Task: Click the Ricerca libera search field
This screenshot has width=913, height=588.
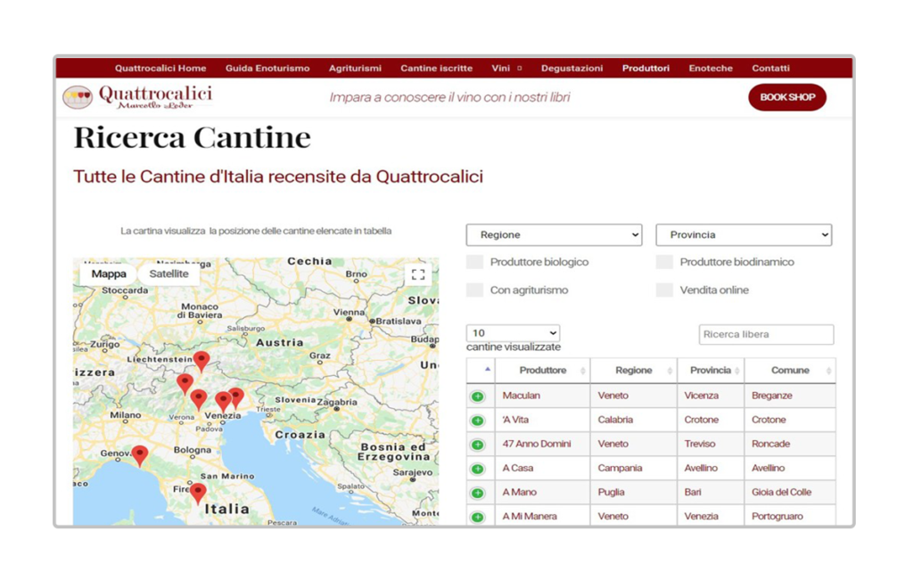Action: click(766, 335)
